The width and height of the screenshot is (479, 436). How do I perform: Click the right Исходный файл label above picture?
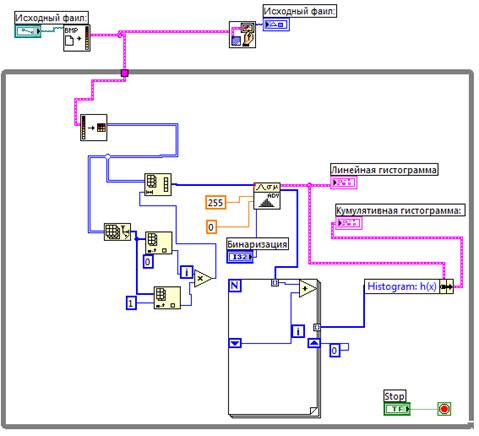(x=300, y=11)
